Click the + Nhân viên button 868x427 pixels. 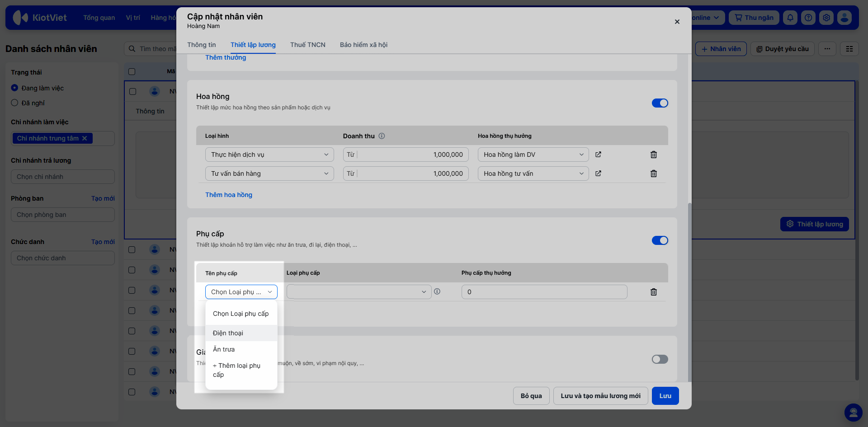[x=721, y=49]
